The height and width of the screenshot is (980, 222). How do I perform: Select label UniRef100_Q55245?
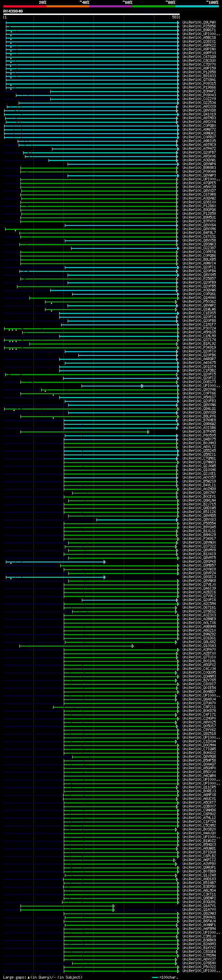point(199,451)
